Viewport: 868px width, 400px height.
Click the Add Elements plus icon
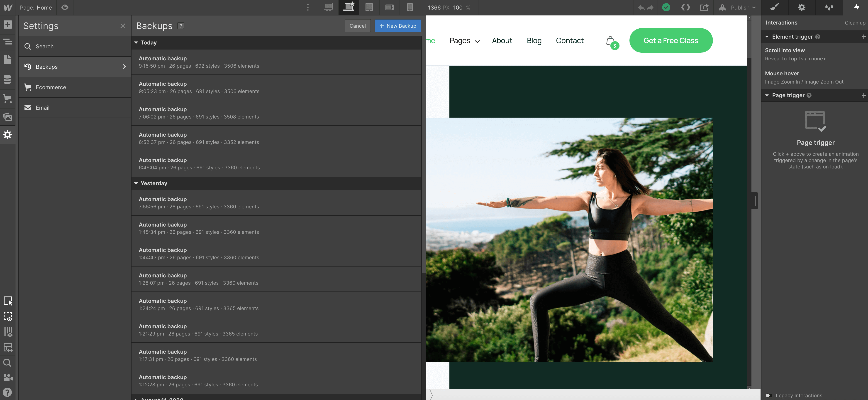point(7,25)
